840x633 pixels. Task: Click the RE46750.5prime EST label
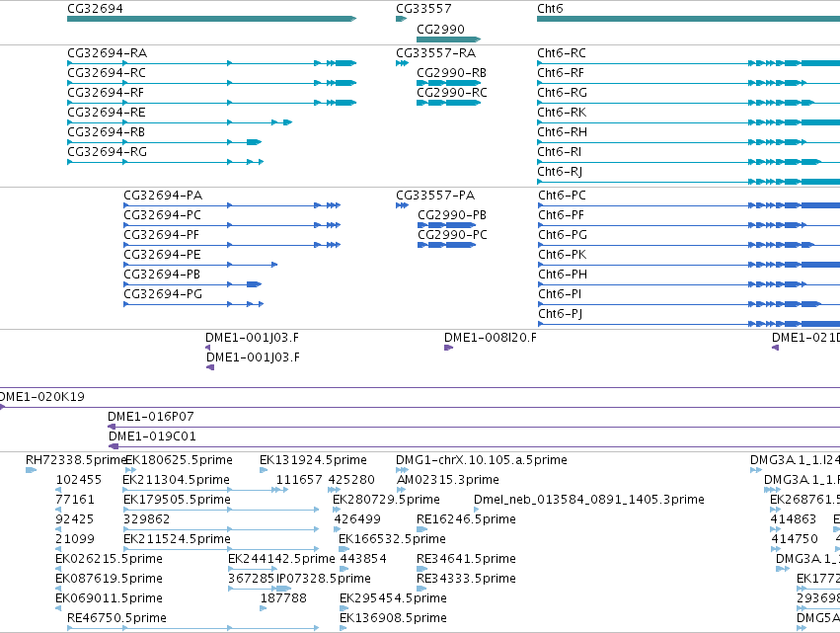116,618
